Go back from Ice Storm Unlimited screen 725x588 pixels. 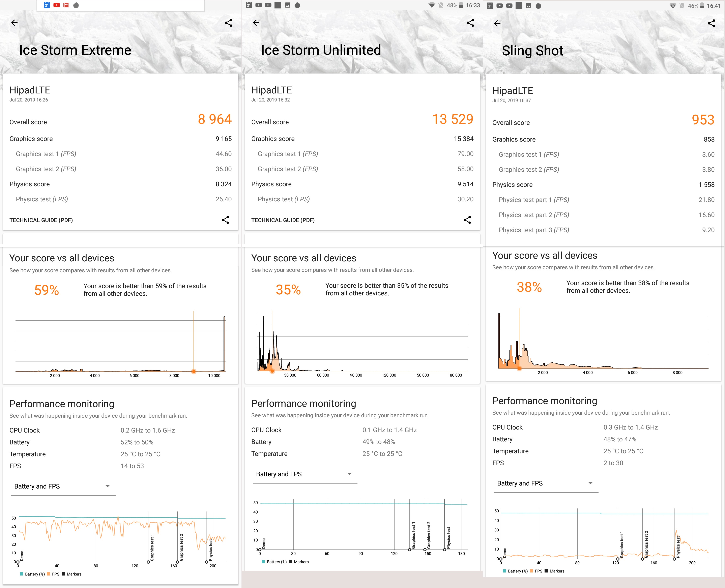click(256, 23)
